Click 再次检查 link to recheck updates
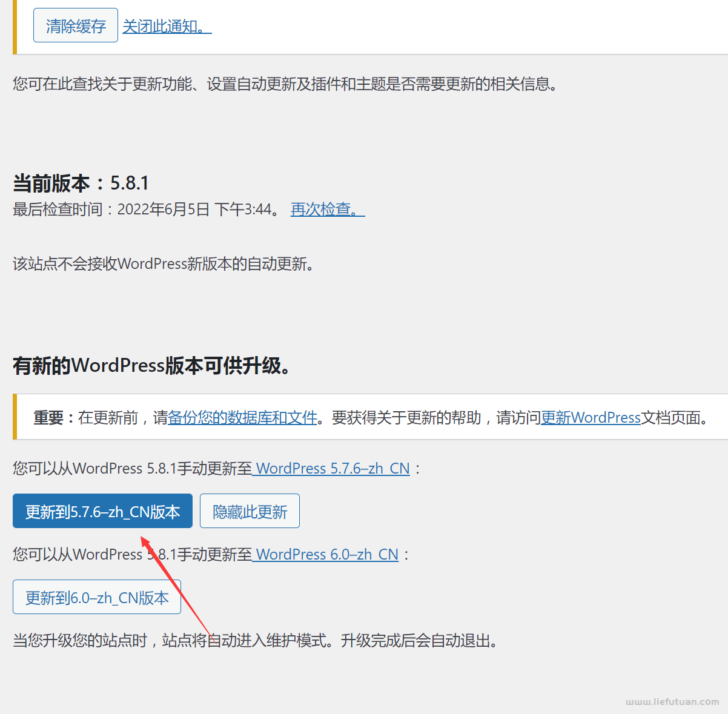The image size is (728, 714). tap(328, 210)
